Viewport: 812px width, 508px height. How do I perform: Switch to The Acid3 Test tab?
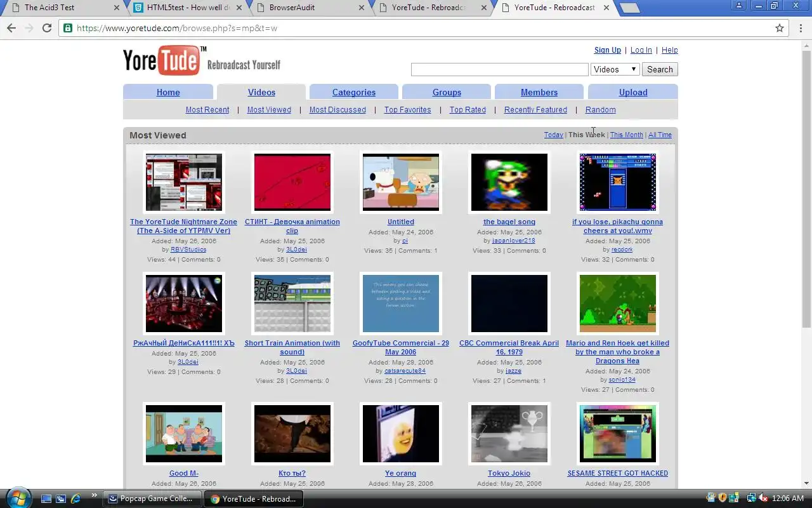click(x=62, y=8)
